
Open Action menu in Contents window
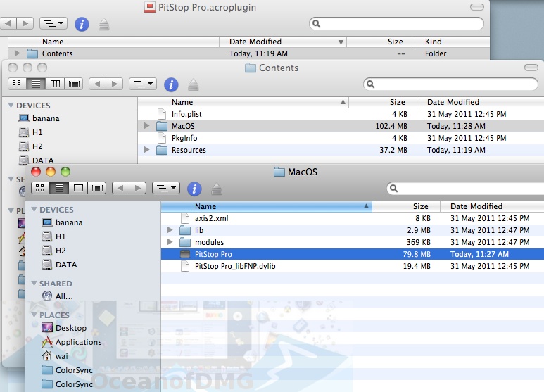point(143,84)
